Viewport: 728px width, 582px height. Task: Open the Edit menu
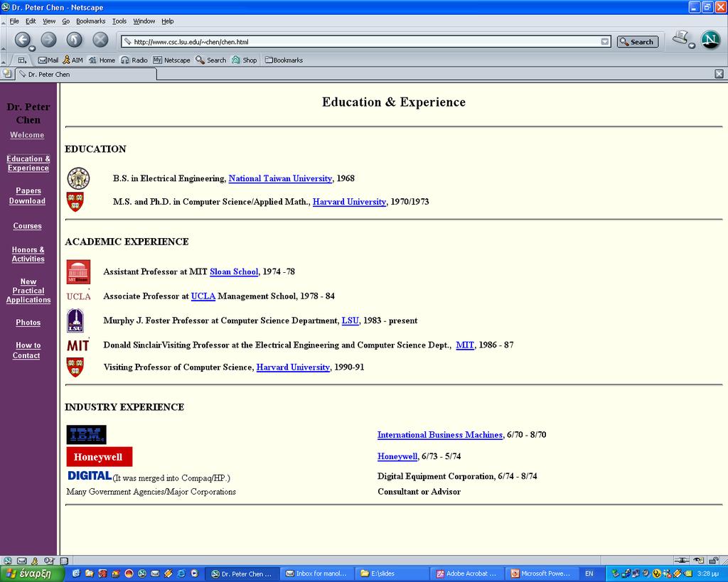(31, 21)
